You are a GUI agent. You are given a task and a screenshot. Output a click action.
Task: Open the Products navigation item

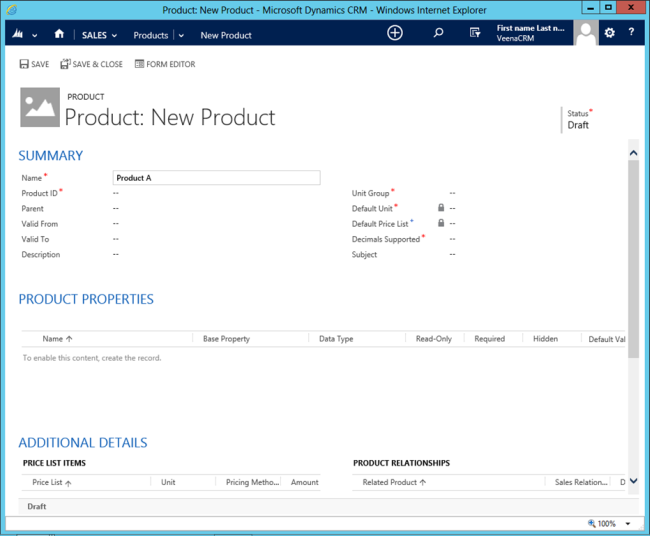point(150,35)
